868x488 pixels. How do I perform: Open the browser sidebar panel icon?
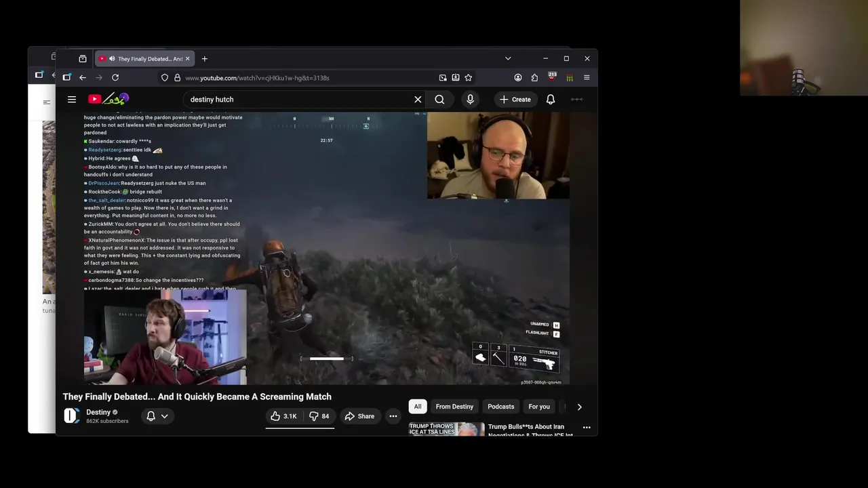coord(66,78)
